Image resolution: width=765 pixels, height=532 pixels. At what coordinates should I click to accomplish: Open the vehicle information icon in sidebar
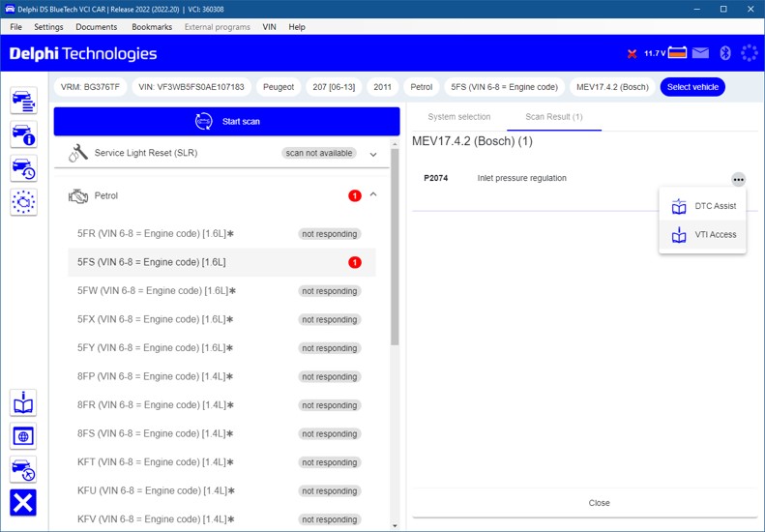point(23,134)
